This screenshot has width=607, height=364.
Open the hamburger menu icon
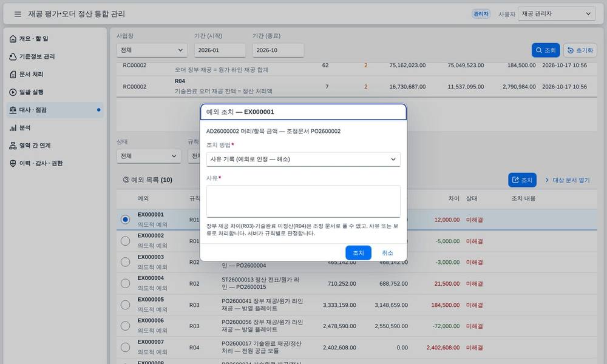pyautogui.click(x=18, y=14)
